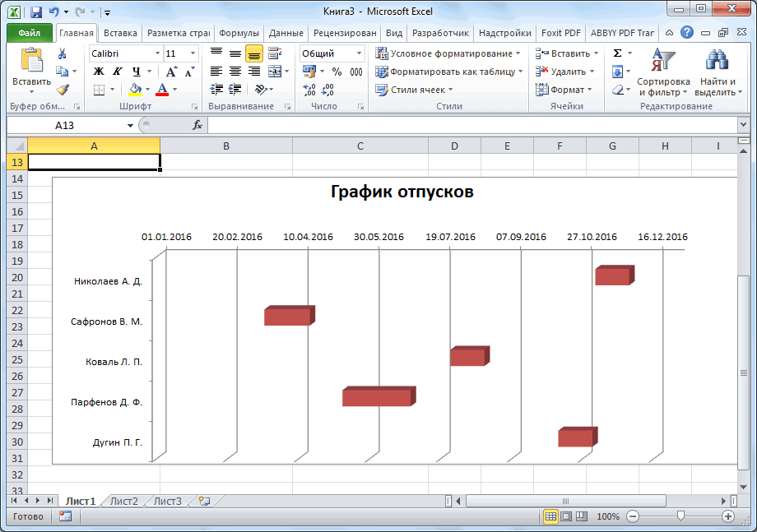
Task: Click Save icon in quick access toolbar
Action: point(36,12)
